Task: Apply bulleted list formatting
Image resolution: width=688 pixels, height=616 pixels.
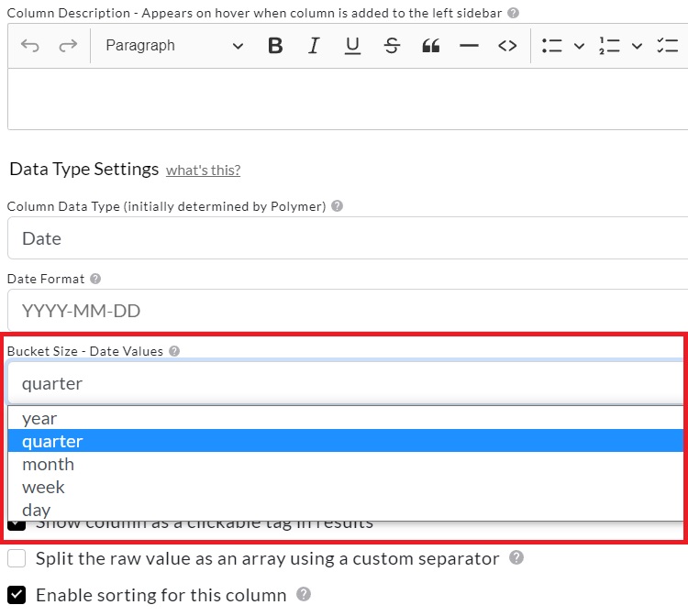Action: click(x=551, y=46)
